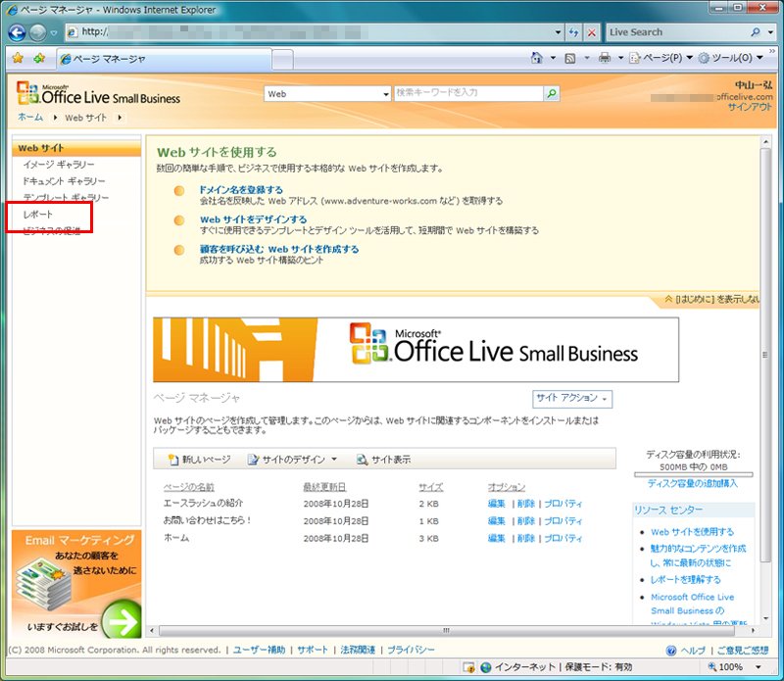The width and height of the screenshot is (784, 681).
Task: Click the green search magnifier button
Action: tap(552, 93)
